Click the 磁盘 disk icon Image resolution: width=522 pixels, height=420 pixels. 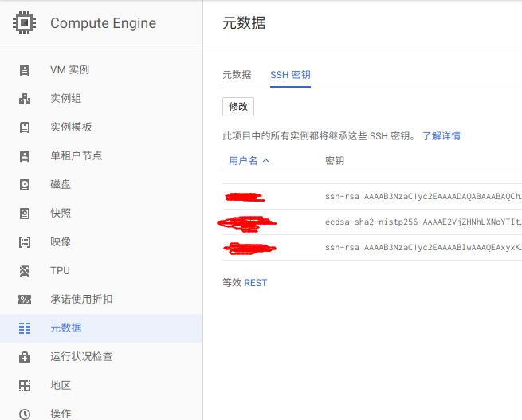click(25, 184)
